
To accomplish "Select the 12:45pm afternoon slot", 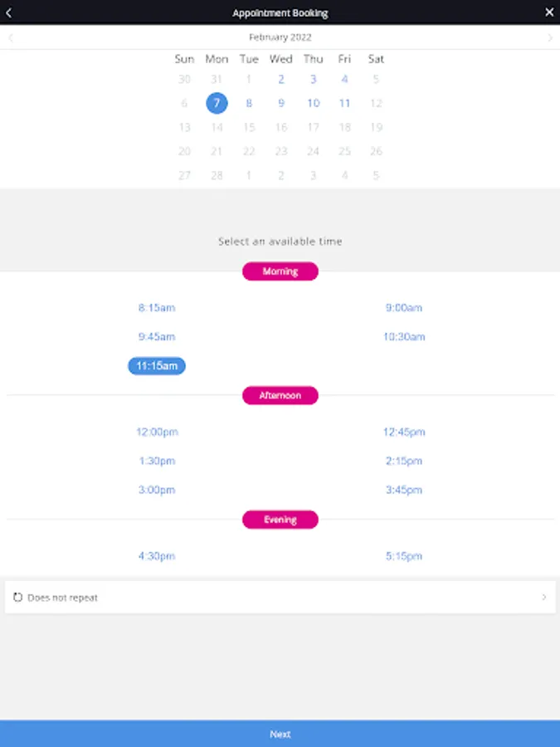I will [x=403, y=432].
